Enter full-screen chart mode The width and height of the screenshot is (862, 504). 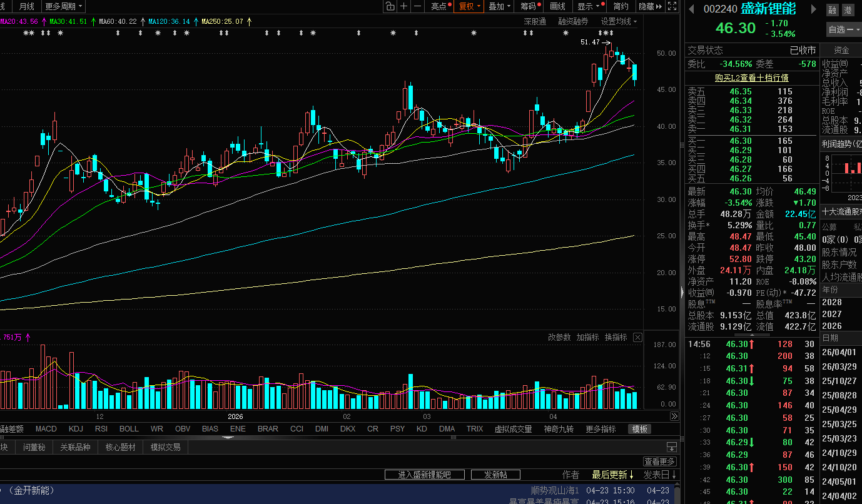click(672, 6)
